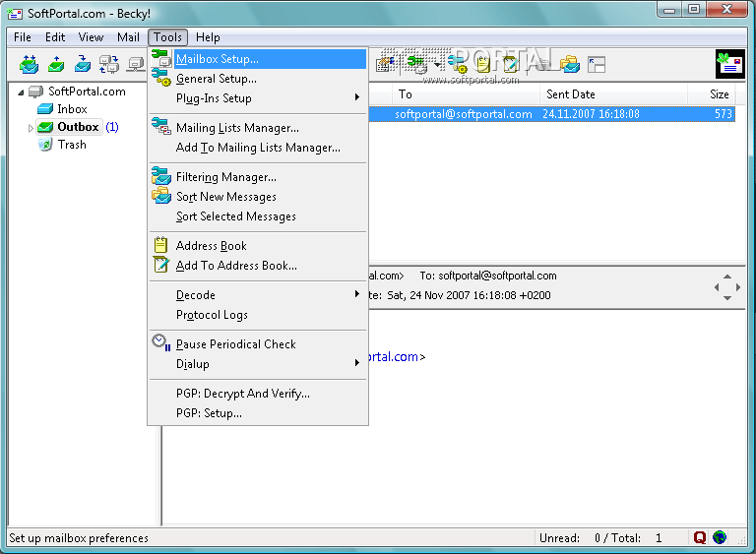
Task: Select the Trash folder
Action: click(72, 145)
